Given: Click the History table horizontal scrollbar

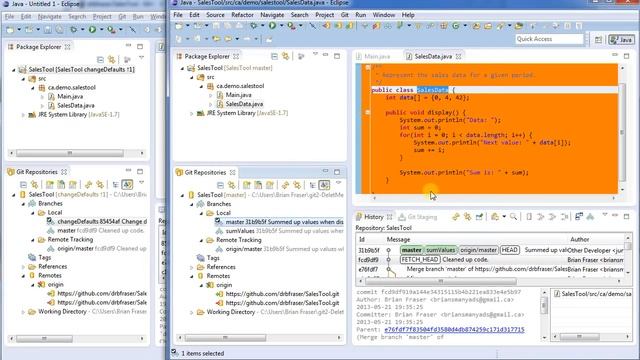Looking at the screenshot, I should point(440,281).
